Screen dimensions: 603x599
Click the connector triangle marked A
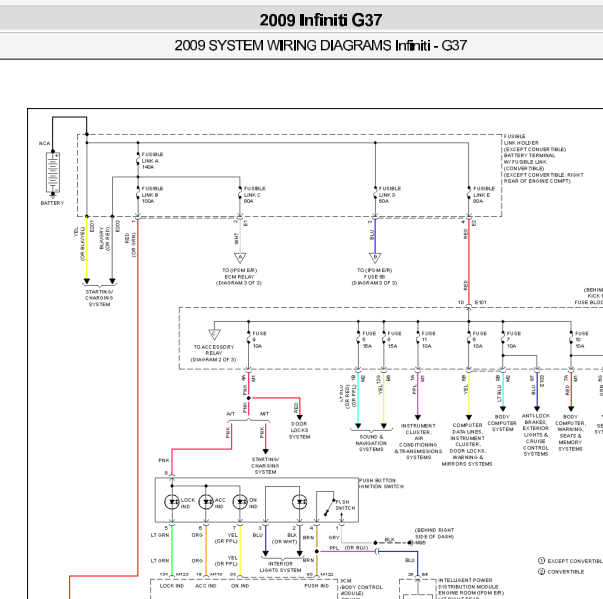(x=240, y=258)
